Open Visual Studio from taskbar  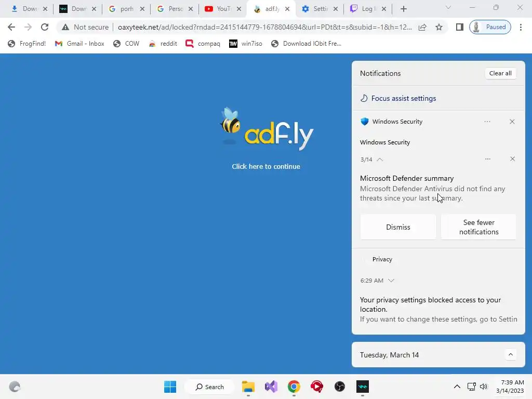tap(271, 387)
